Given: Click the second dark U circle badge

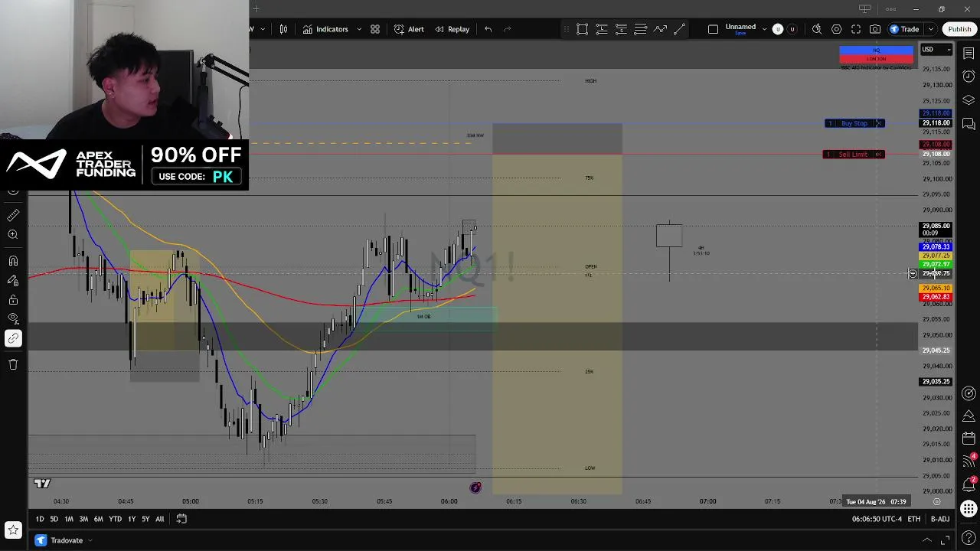Looking at the screenshot, I should [792, 29].
